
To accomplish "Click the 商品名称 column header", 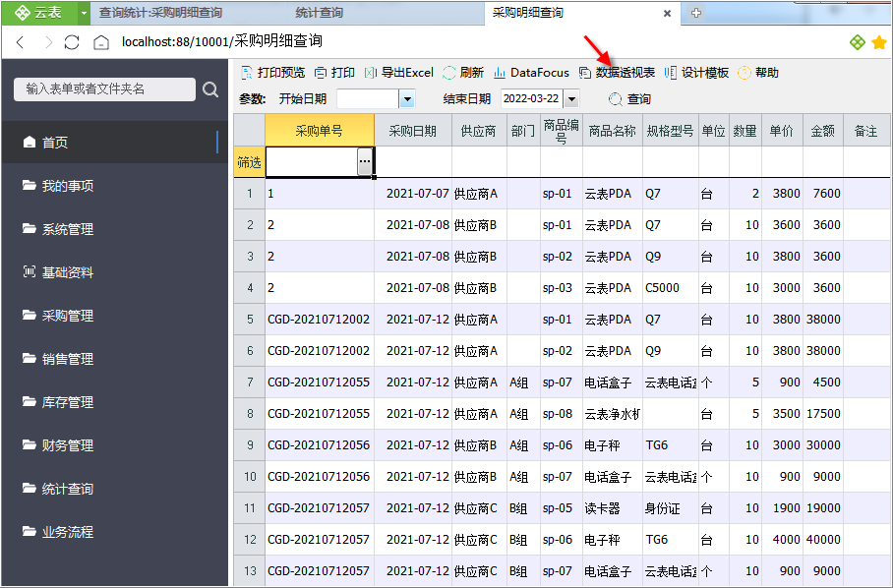I will point(613,131).
